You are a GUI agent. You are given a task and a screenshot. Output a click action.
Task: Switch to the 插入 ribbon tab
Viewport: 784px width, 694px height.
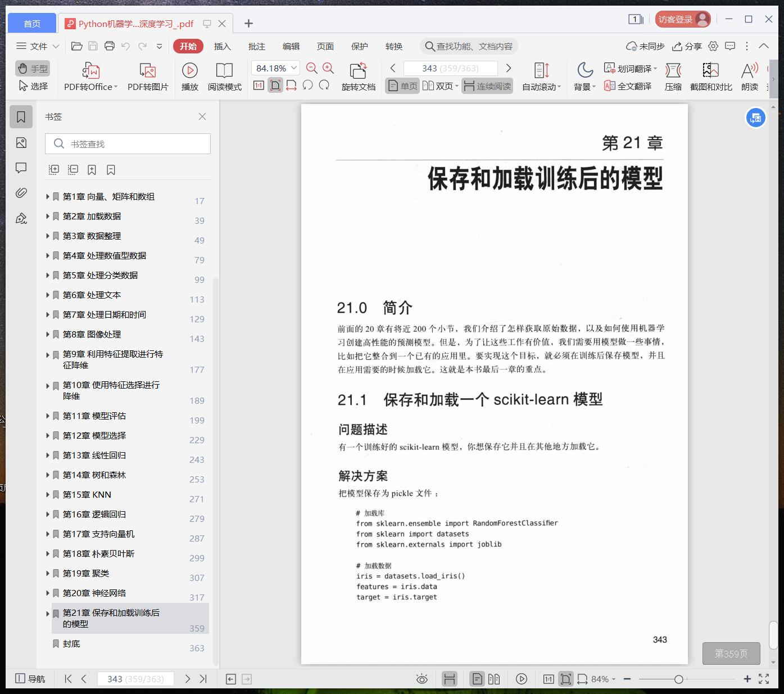[x=223, y=46]
